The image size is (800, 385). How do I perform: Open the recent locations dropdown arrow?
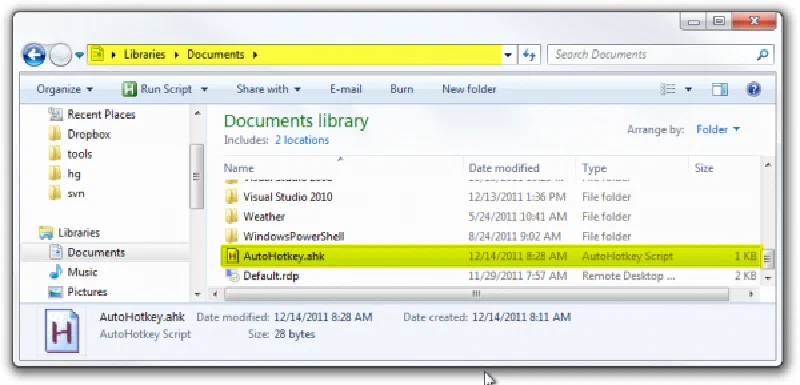pyautogui.click(x=80, y=55)
